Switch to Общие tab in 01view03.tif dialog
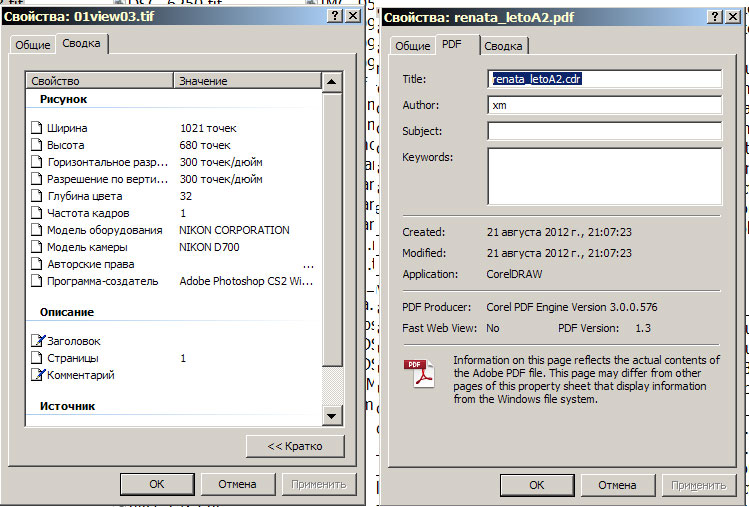Image resolution: width=749 pixels, height=507 pixels. click(32, 45)
